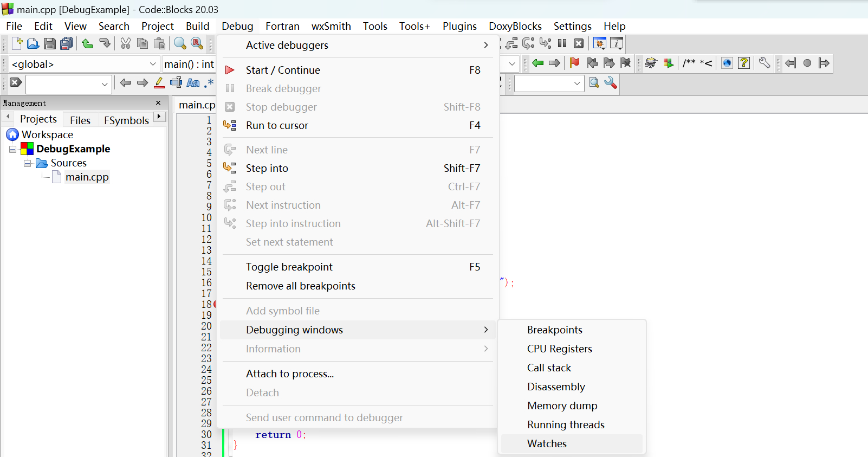Jump back with the green arrow
The width and height of the screenshot is (868, 457).
tap(537, 63)
